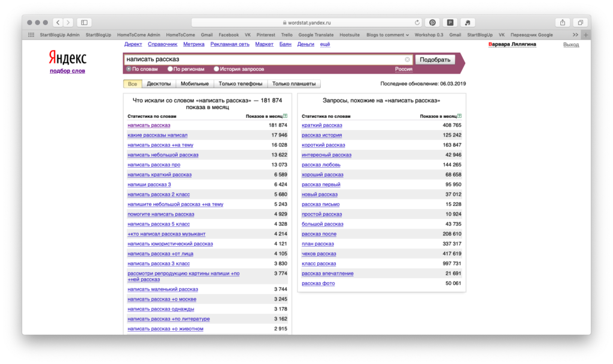Open the Facebook bookmark
The height and width of the screenshot is (364, 613).
tap(229, 35)
